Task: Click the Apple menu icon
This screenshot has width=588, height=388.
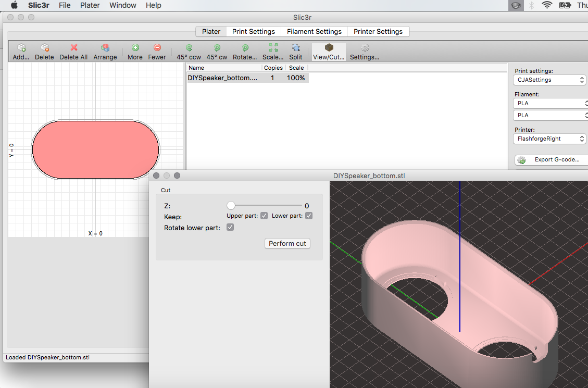Action: click(x=14, y=5)
